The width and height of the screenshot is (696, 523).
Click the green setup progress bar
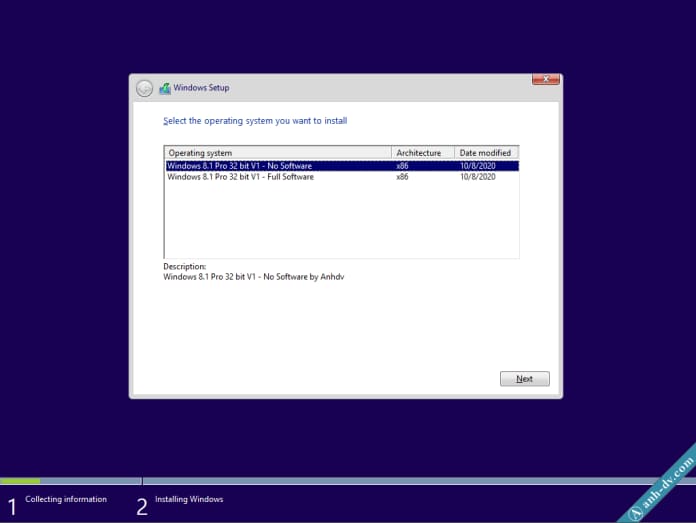[20, 481]
